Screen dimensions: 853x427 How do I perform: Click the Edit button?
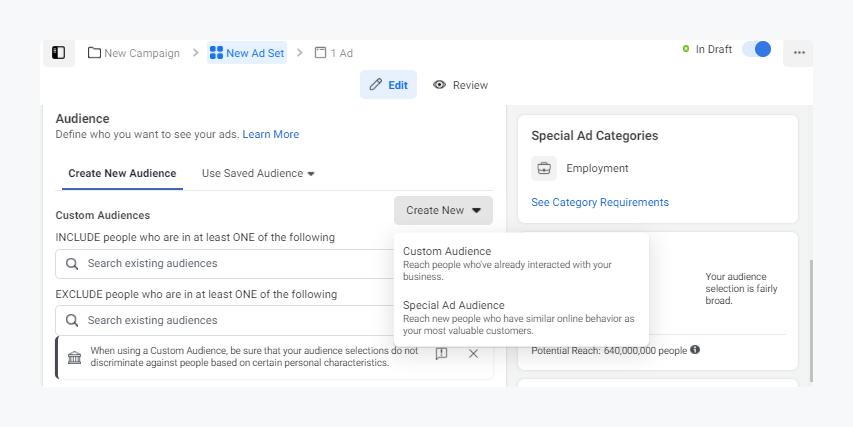pos(388,85)
